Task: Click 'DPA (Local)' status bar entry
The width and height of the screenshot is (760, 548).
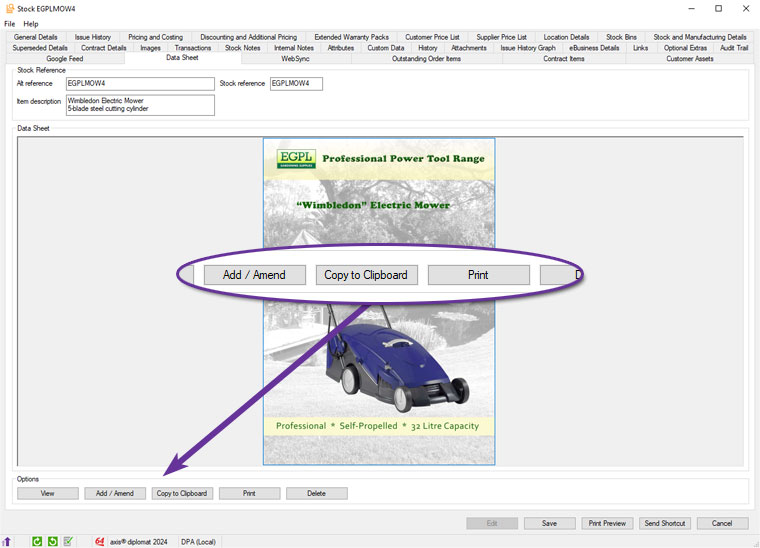Action: tap(198, 542)
